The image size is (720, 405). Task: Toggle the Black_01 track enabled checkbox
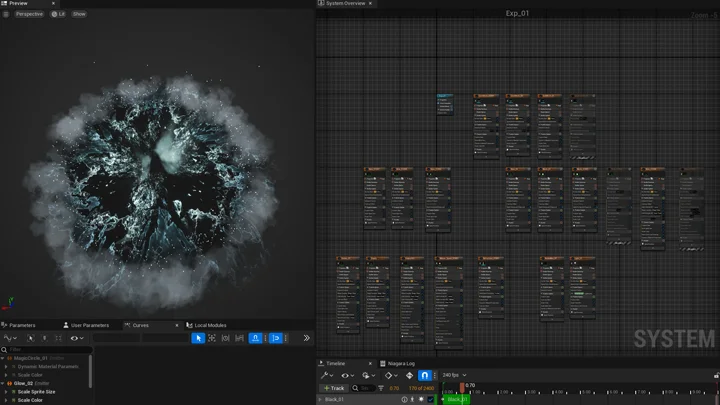pos(430,399)
